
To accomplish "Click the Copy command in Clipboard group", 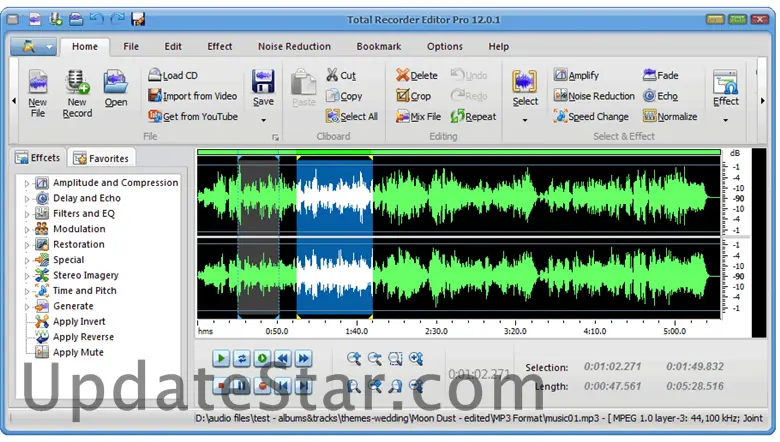I will coord(344,96).
